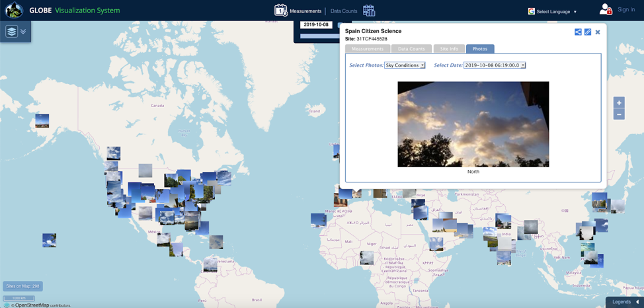Click the GLOBE program logo
The width and height of the screenshot is (644, 308).
[x=14, y=11]
